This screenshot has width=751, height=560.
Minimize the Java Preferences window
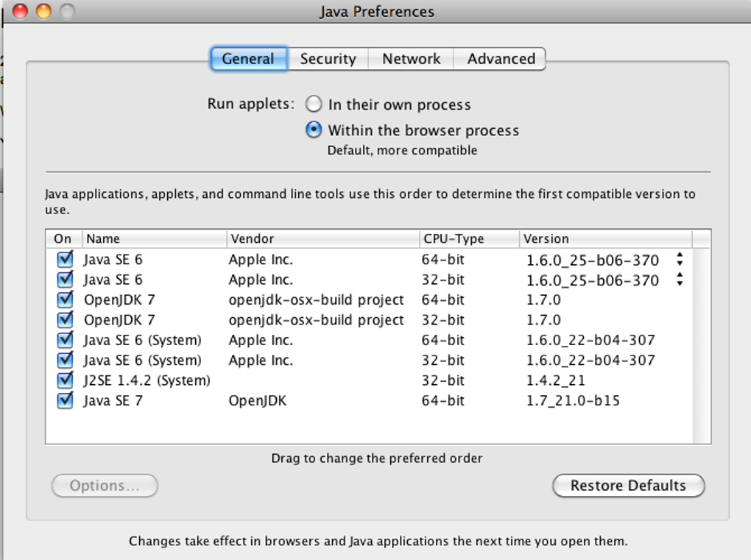(x=44, y=11)
